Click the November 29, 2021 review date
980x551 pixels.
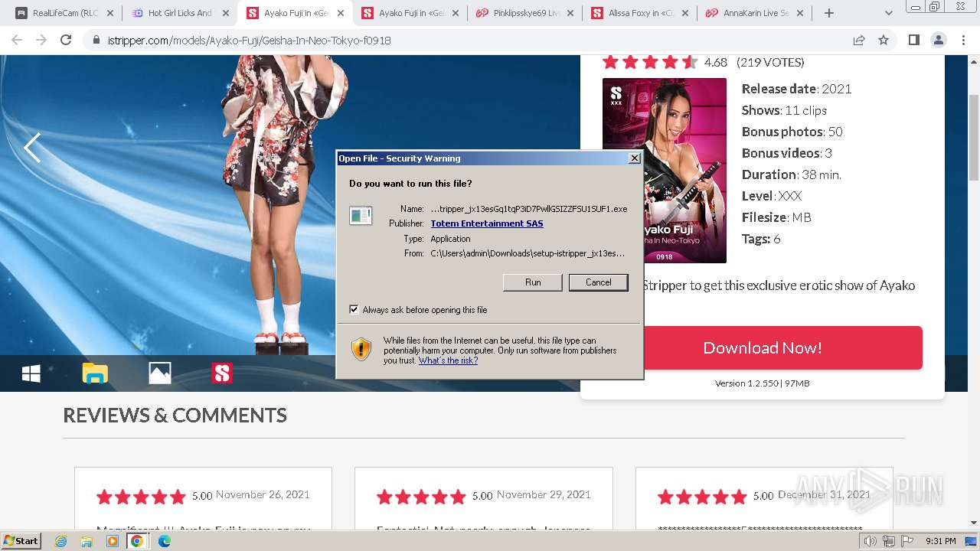click(544, 494)
